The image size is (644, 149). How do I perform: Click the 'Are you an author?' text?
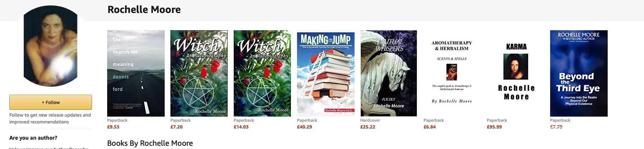33,138
